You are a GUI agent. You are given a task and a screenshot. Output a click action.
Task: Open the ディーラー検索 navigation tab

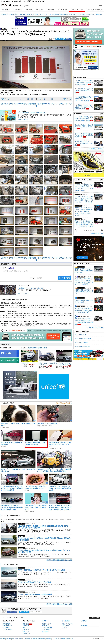pyautogui.click(x=62, y=9)
